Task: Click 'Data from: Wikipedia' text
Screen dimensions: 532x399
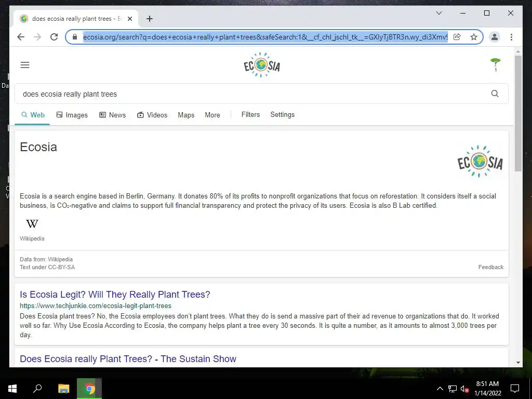Action: (46, 259)
